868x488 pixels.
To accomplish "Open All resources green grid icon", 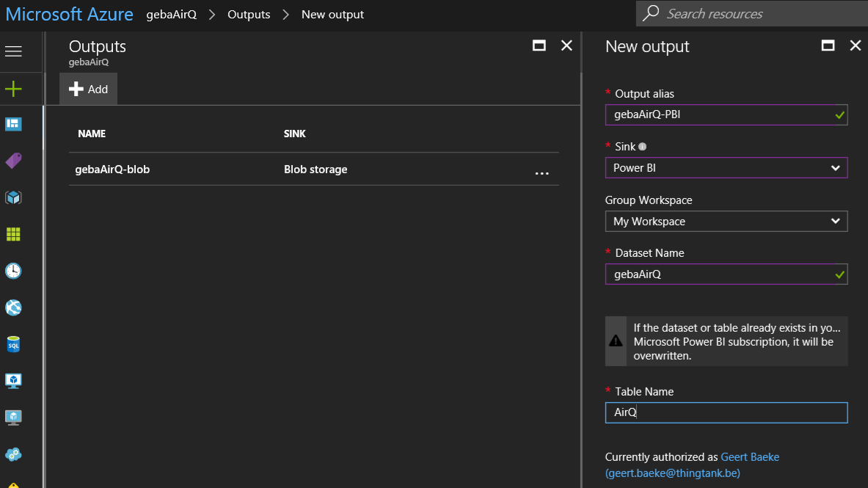I will coord(13,234).
